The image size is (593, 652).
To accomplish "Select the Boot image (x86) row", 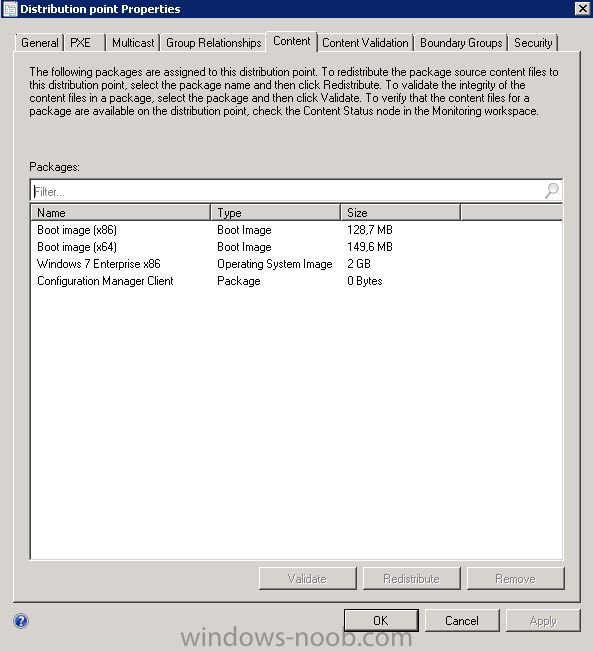I will coord(296,230).
